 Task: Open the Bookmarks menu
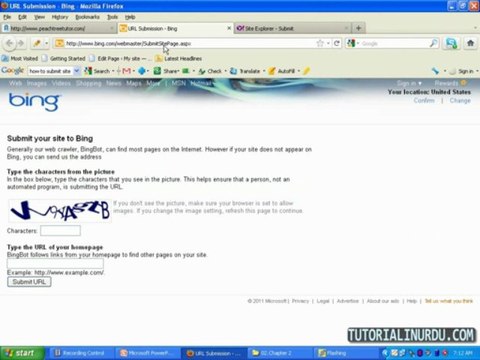[87, 17]
